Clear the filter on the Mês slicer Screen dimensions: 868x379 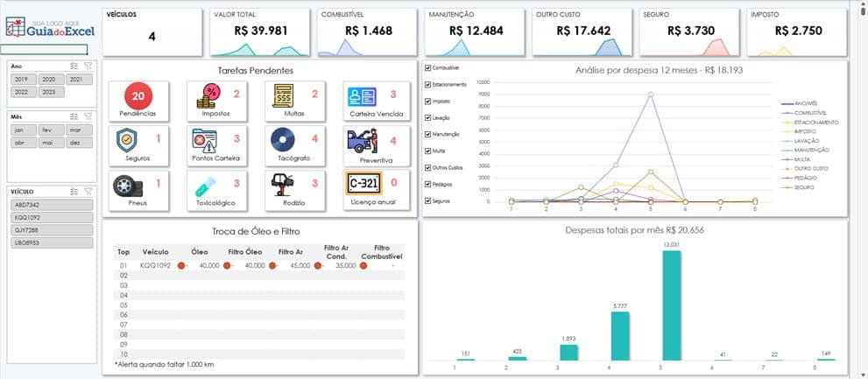pos(88,116)
